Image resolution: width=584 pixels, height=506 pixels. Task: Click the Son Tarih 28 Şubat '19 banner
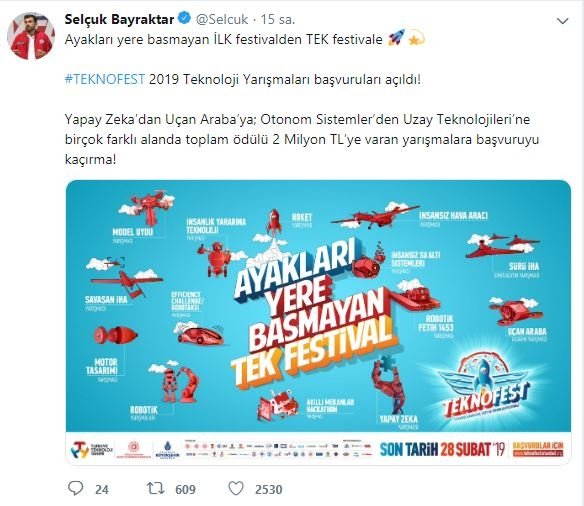click(x=442, y=449)
